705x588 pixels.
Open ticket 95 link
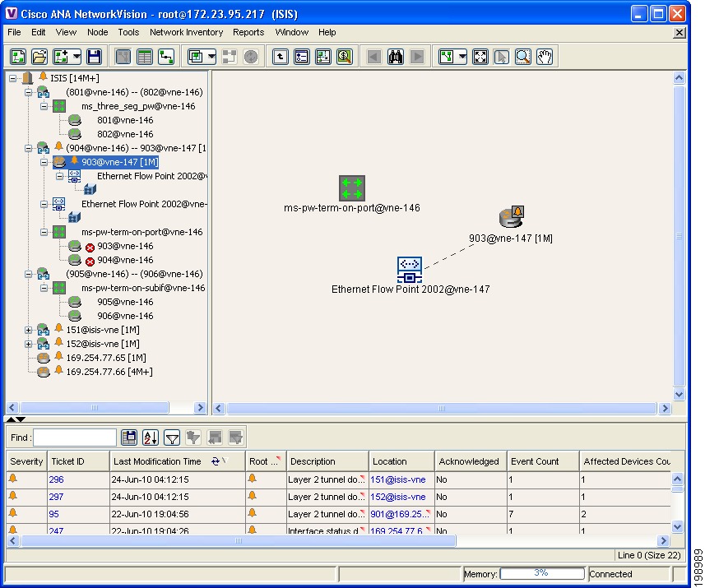pos(54,514)
